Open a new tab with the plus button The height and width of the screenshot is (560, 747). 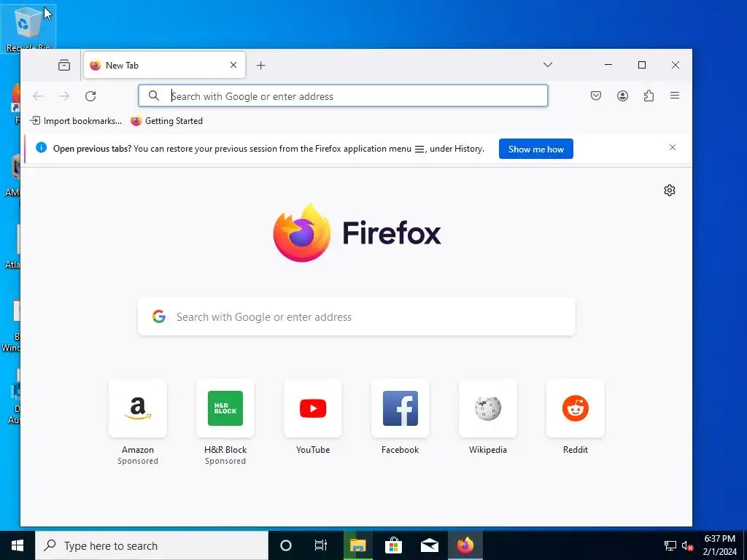[260, 65]
